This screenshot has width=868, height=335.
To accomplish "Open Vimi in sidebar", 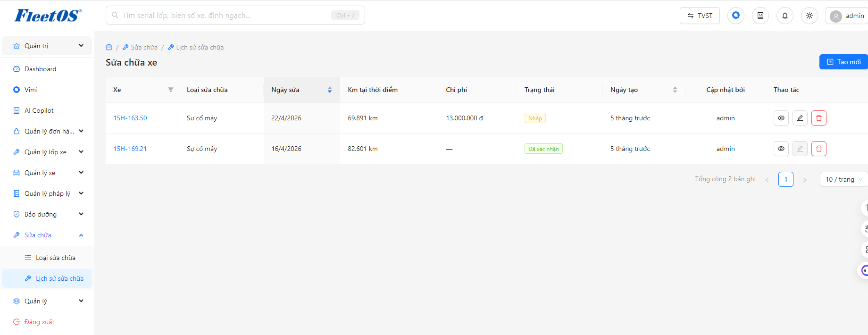I will [47, 90].
